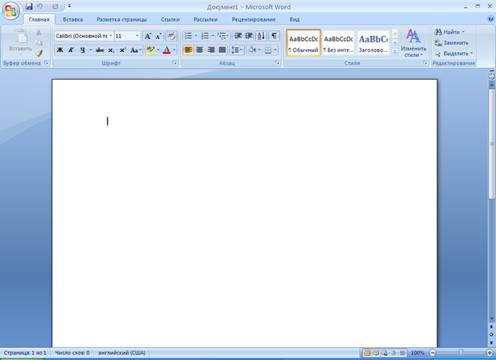The image size is (496, 360).
Task: Increase font size with grow icon
Action: pyautogui.click(x=148, y=36)
